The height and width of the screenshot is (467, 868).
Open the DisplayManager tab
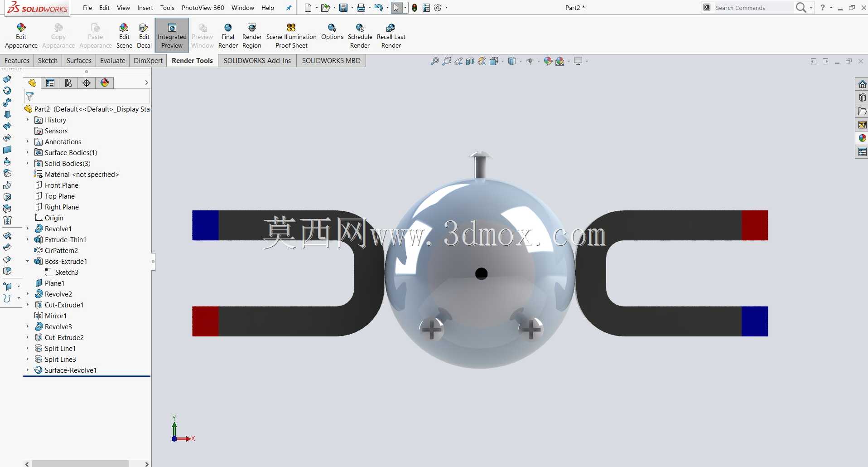click(x=105, y=83)
